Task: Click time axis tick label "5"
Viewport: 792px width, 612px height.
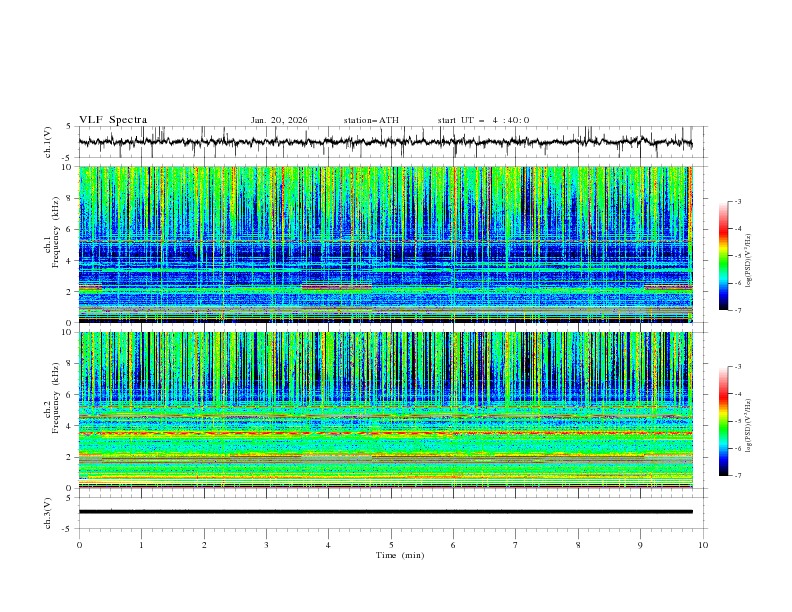Action: tap(391, 545)
